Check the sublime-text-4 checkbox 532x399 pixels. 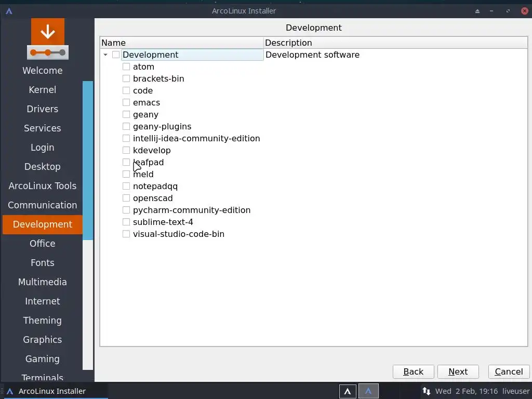pyautogui.click(x=126, y=222)
